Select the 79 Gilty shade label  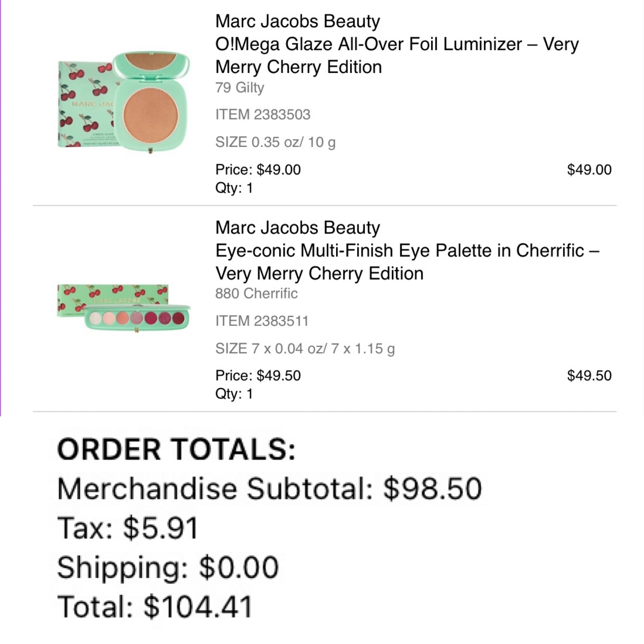coord(240,88)
